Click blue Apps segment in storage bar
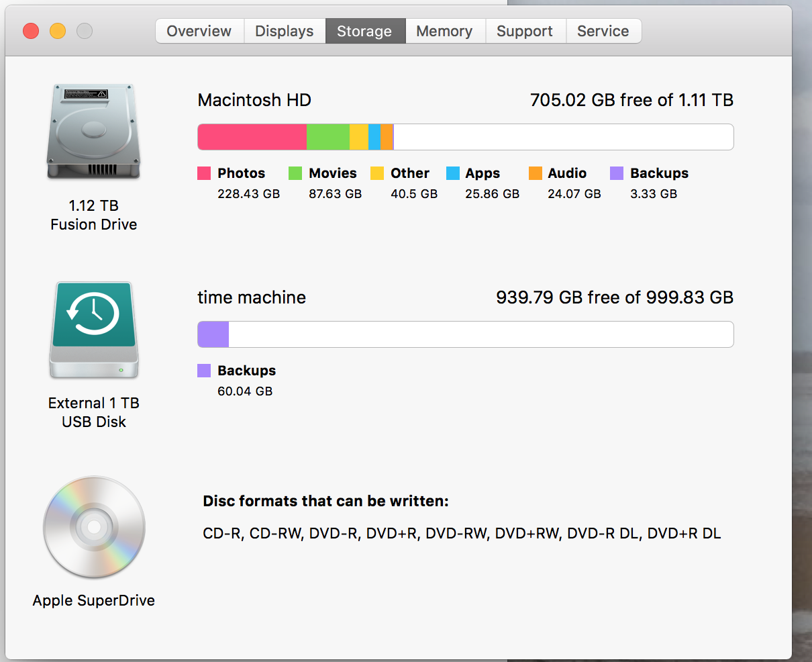Screen dimensions: 812x662 (374, 137)
